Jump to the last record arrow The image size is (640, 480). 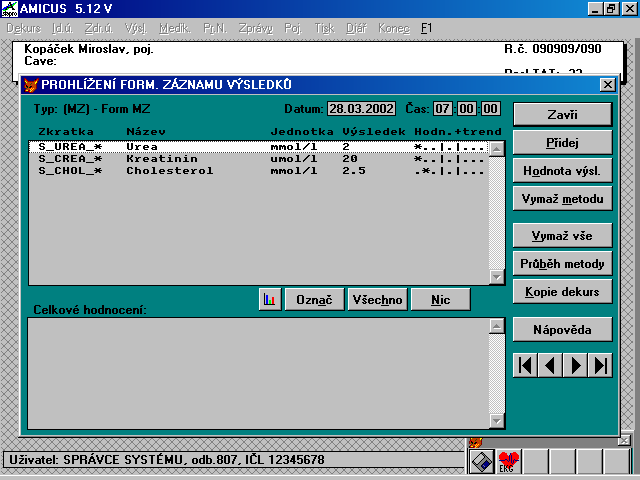point(600,365)
